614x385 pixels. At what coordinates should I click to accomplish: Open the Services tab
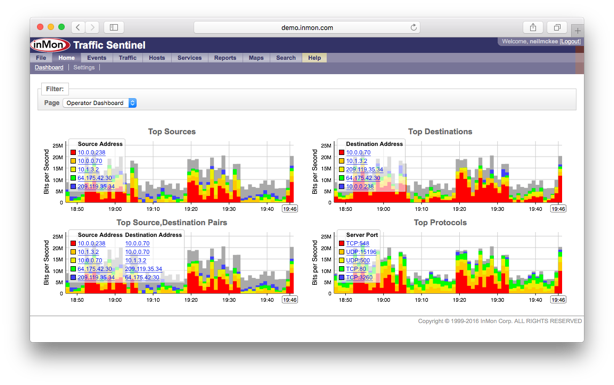pyautogui.click(x=190, y=58)
